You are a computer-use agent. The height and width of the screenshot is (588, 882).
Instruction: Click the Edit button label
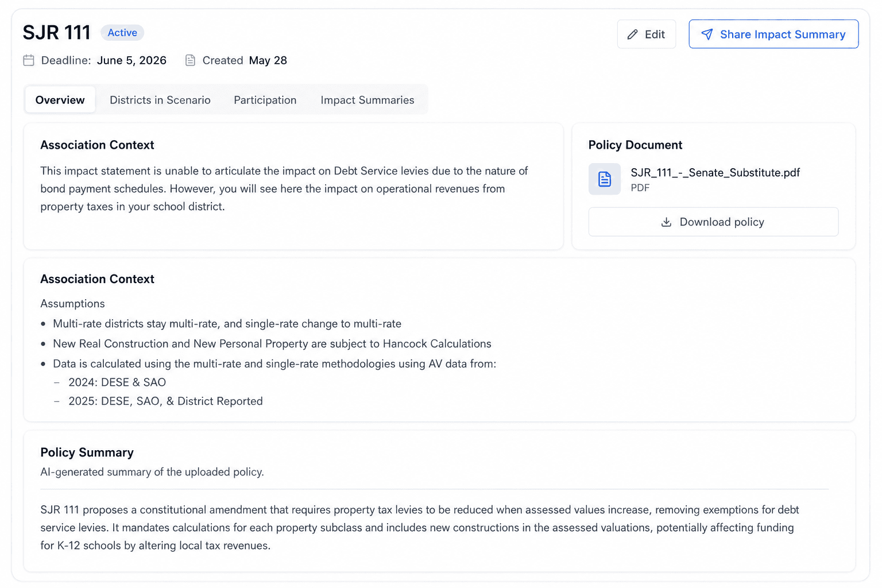(x=655, y=34)
